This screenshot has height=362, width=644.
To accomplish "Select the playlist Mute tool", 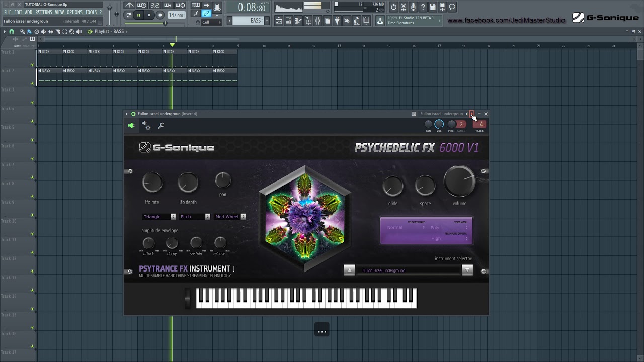I will (44, 32).
